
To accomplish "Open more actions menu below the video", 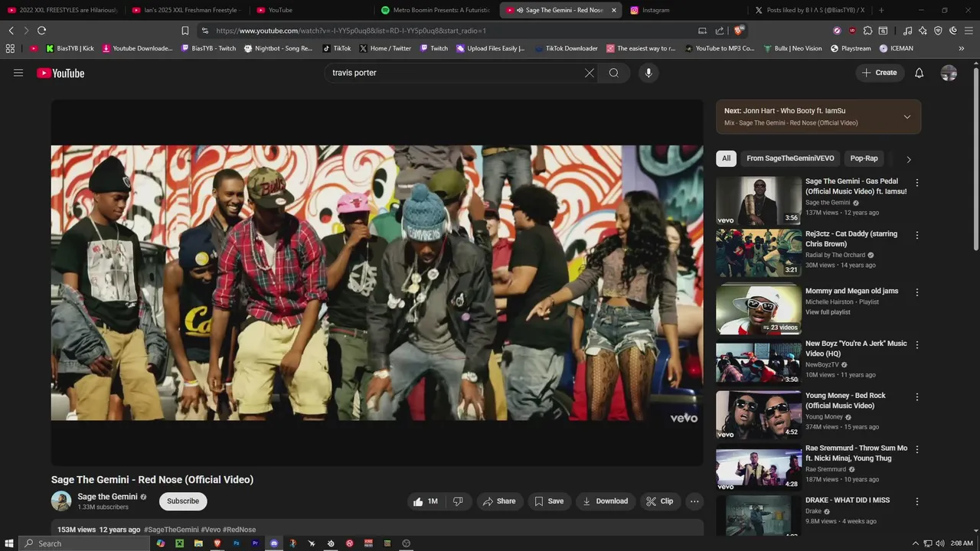I will pyautogui.click(x=694, y=501).
